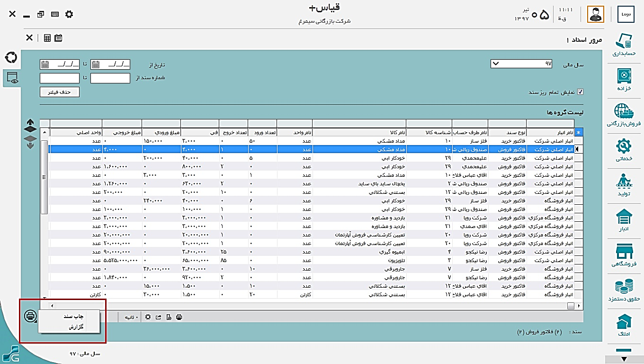644x364 pixels.
Task: Open application settings gear in title bar
Action: click(69, 14)
